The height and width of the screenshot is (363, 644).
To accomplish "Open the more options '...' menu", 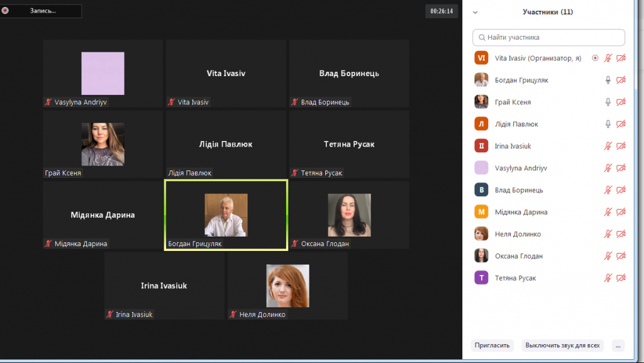I will pyautogui.click(x=618, y=345).
